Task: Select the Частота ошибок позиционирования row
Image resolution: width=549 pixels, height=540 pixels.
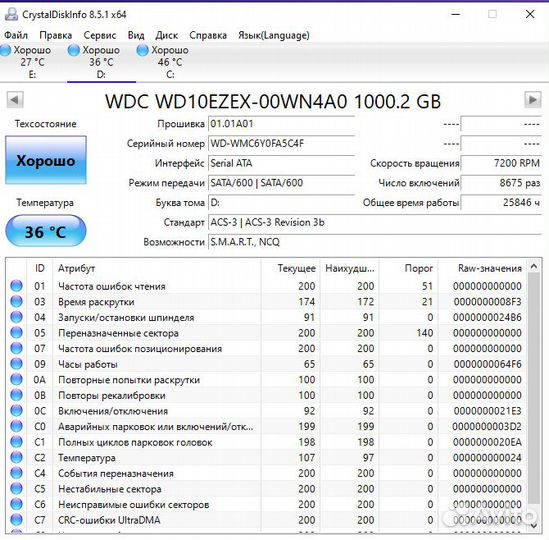Action: coord(267,348)
